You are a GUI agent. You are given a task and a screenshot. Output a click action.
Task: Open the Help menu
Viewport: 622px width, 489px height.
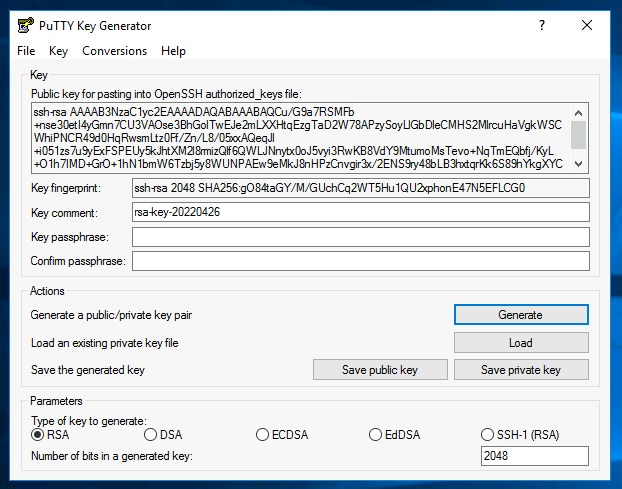pyautogui.click(x=173, y=51)
